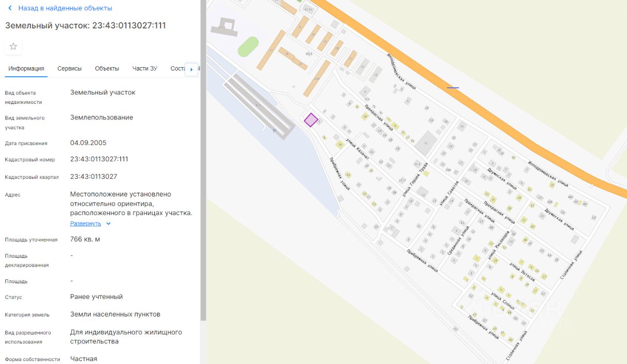This screenshot has width=627, height=364.
Task: Toggle the favorite star icon
Action: (13, 47)
